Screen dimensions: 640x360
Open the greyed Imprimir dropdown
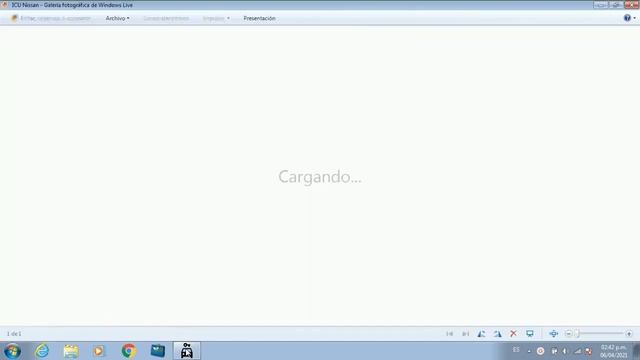[216, 18]
